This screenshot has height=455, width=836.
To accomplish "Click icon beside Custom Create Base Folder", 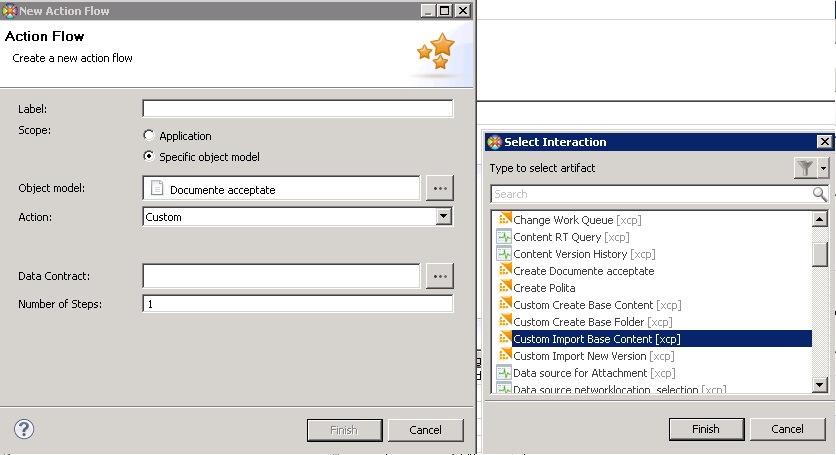I will tap(504, 322).
